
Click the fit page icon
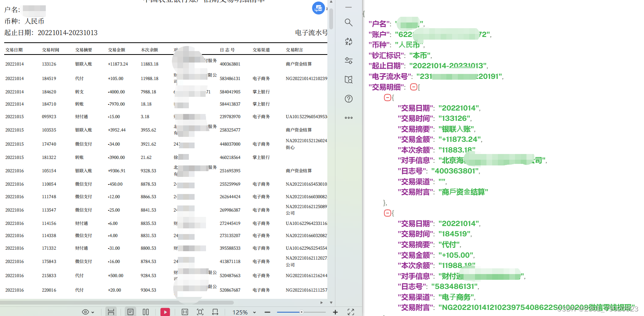[x=200, y=312]
